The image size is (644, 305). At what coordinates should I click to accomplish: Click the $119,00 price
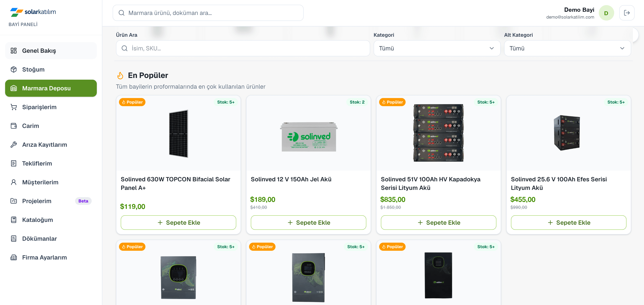click(132, 207)
